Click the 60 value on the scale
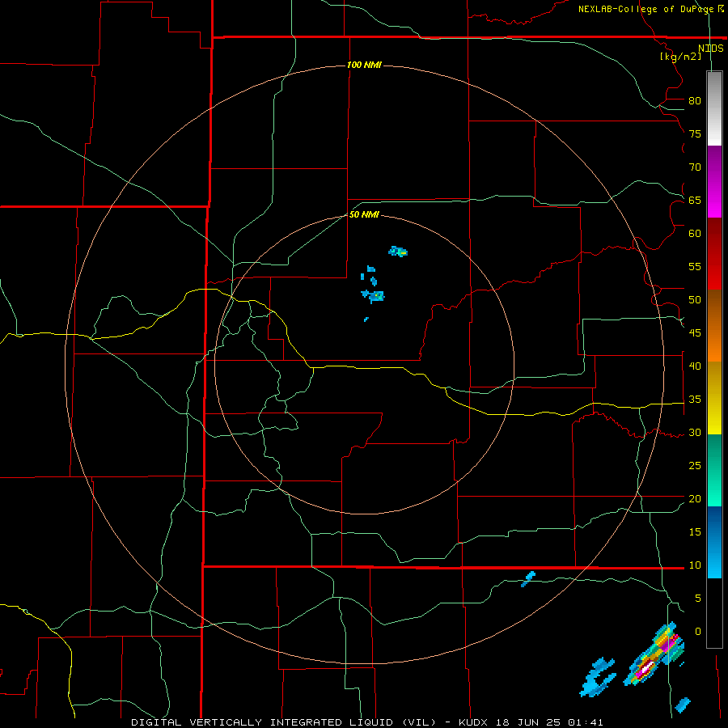This screenshot has height=728, width=728. [695, 234]
